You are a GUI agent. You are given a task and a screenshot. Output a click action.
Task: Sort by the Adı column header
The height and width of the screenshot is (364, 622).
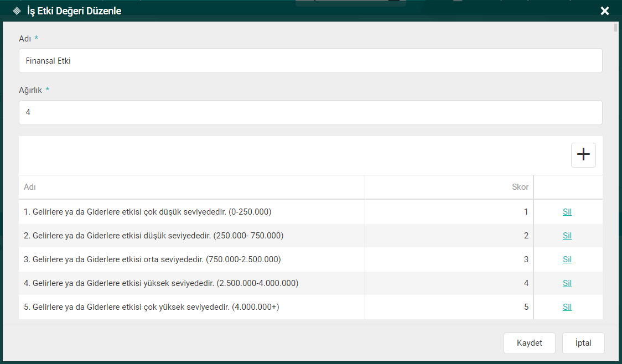pyautogui.click(x=191, y=187)
